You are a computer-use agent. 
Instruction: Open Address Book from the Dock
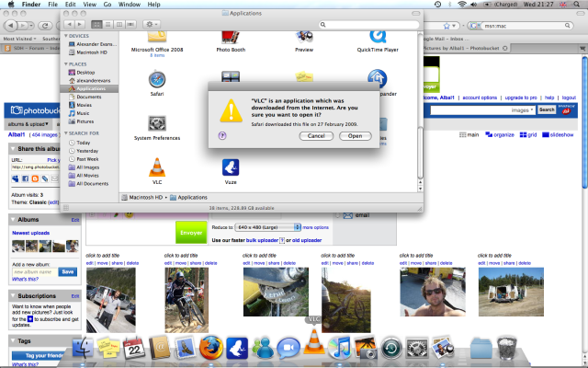click(x=159, y=348)
